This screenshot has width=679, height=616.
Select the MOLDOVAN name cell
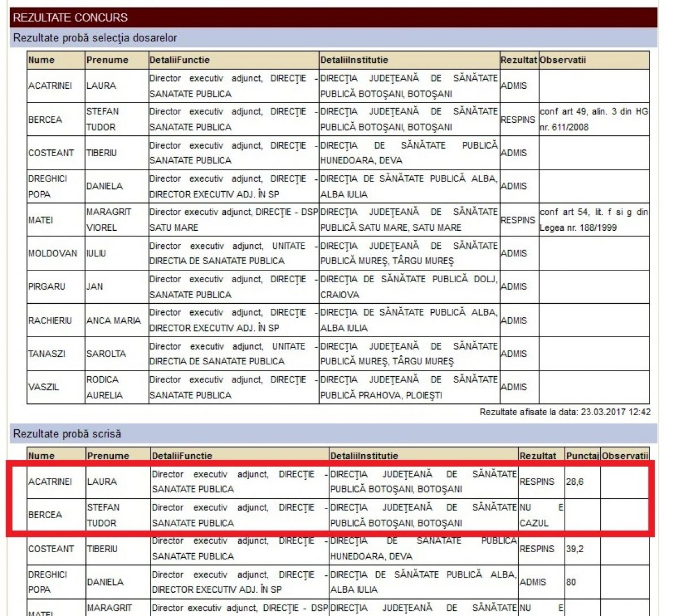pyautogui.click(x=53, y=253)
